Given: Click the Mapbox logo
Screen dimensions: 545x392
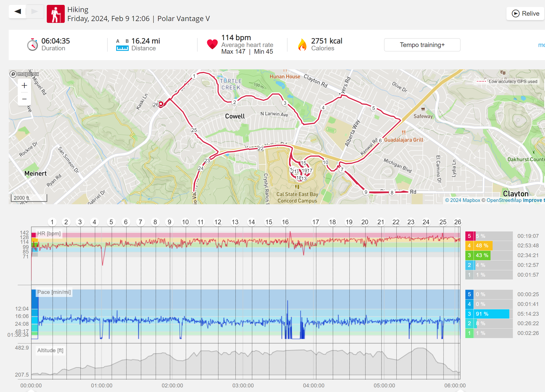Looking at the screenshot, I should click(24, 74).
